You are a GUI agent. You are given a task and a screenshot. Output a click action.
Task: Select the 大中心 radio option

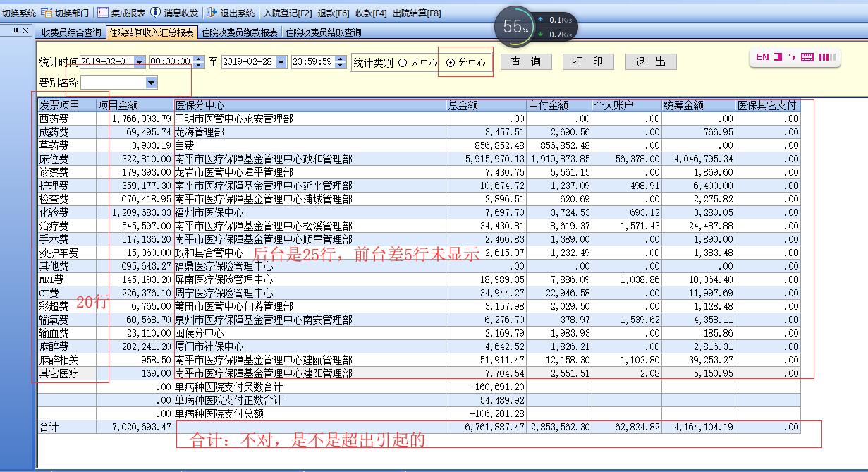(x=417, y=62)
